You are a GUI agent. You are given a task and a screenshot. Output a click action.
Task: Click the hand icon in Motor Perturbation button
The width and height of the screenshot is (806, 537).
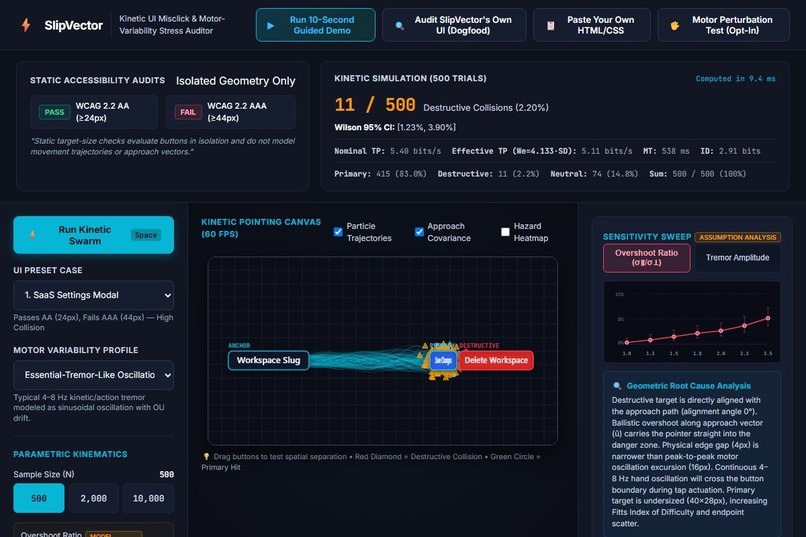click(x=675, y=25)
